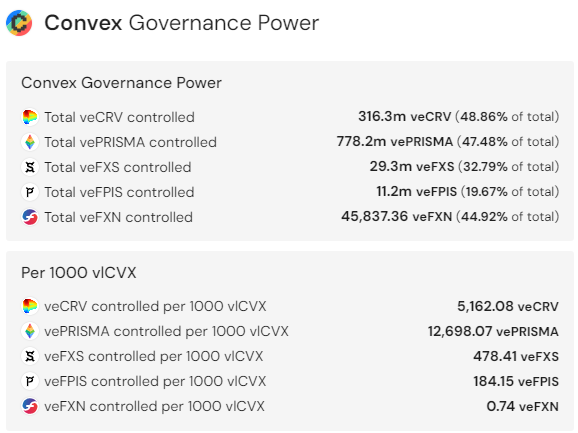Click the 5,162.08 veCRV value
This screenshot has width=578, height=433.
pos(508,307)
